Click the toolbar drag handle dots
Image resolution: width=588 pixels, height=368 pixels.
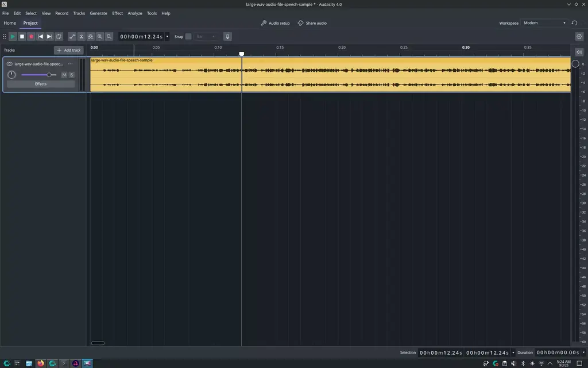point(4,36)
